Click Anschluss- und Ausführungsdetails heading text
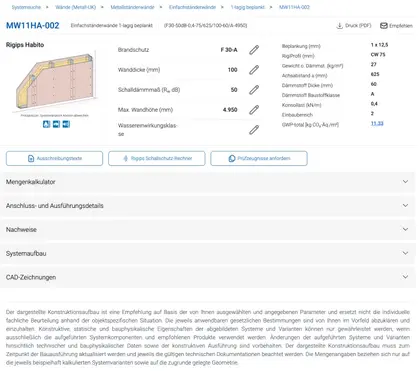420x371 pixels. [55, 206]
